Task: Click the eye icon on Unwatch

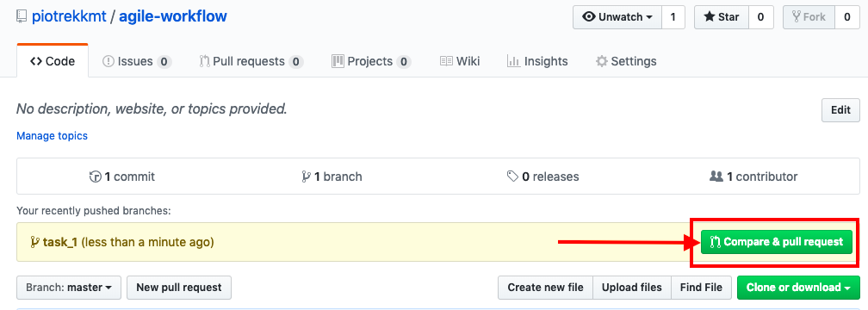Action: tap(589, 17)
